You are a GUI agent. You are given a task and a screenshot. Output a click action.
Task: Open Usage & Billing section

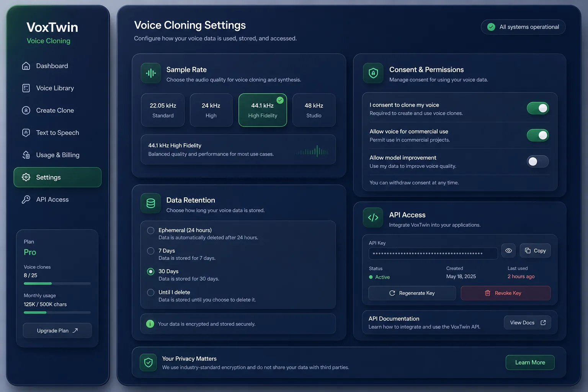click(x=57, y=155)
